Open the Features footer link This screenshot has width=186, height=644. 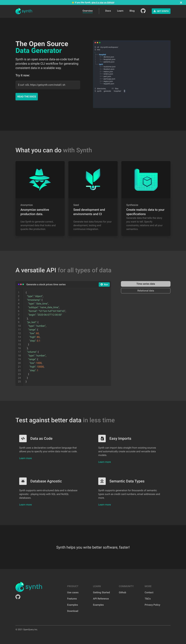pos(72,599)
